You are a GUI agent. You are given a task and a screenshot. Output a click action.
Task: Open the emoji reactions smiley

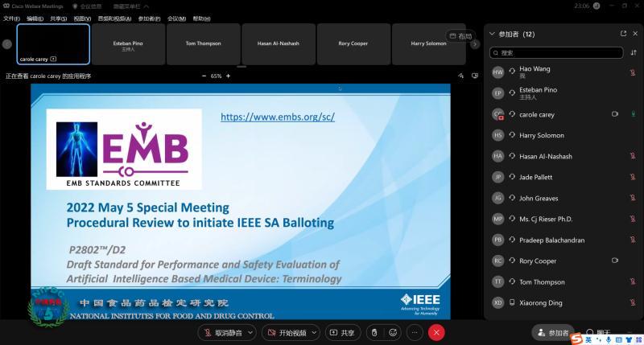pos(393,333)
